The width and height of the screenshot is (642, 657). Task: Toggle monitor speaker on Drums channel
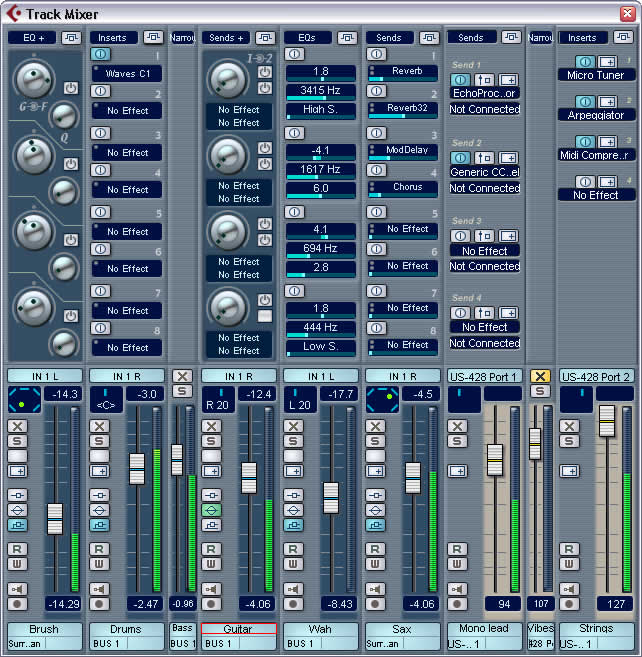click(x=99, y=589)
